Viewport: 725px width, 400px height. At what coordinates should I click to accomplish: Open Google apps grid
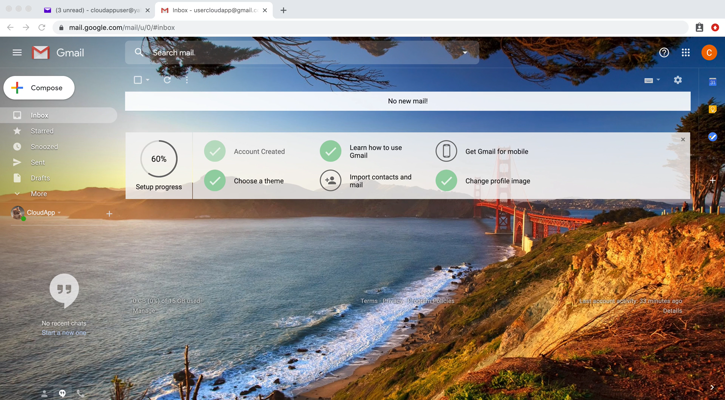[x=685, y=53]
